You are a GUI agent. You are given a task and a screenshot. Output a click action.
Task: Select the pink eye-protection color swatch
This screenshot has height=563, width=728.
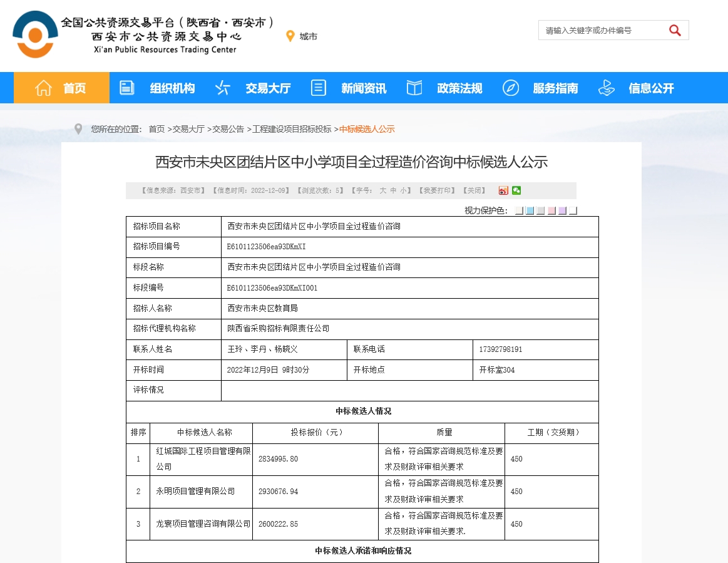[x=551, y=211]
